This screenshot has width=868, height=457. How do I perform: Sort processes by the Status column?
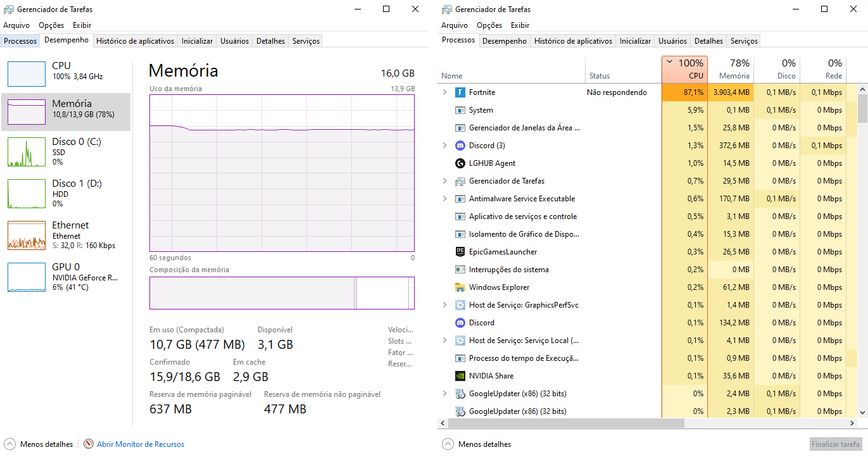[623, 69]
